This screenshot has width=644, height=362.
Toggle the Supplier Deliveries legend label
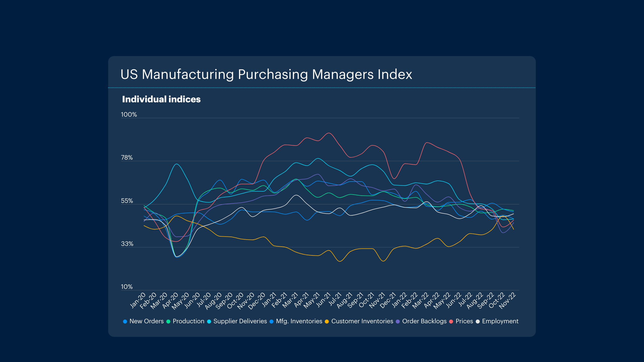point(240,321)
